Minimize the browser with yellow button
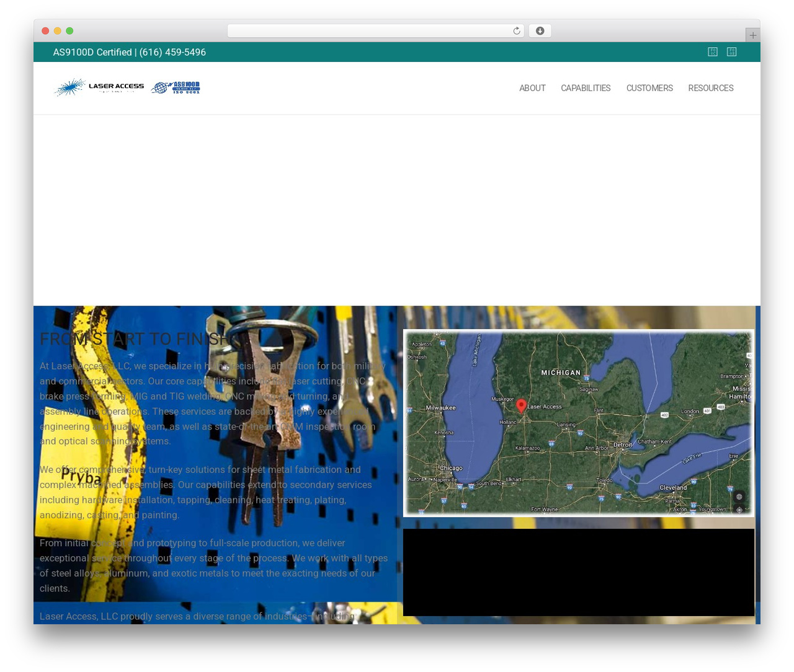The height and width of the screenshot is (672, 794). tap(58, 31)
